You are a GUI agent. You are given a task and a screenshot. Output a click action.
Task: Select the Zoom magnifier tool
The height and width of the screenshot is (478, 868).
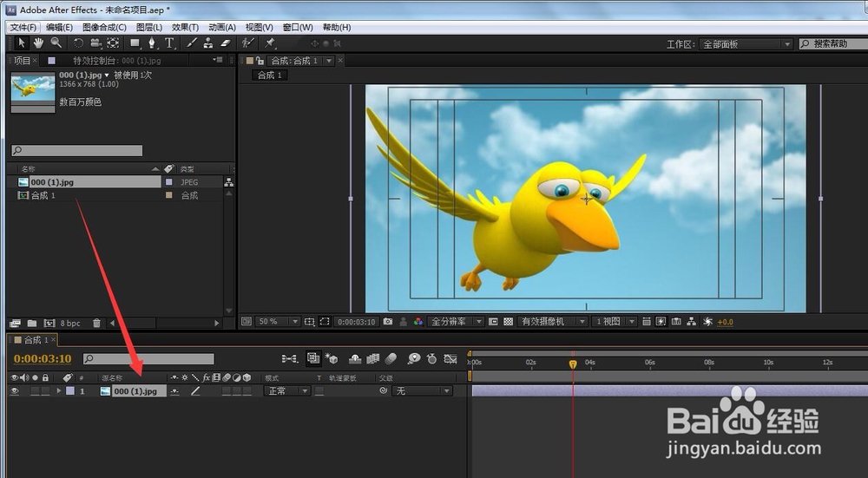[x=56, y=43]
